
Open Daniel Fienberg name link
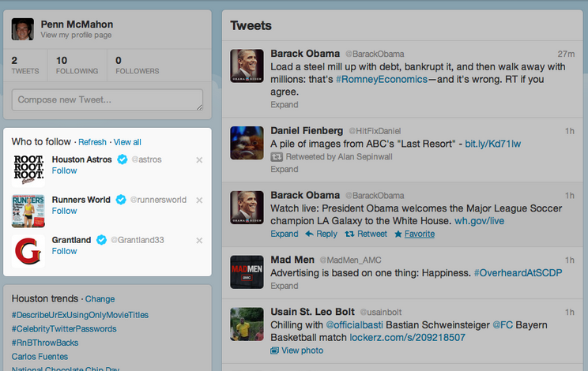pos(307,131)
